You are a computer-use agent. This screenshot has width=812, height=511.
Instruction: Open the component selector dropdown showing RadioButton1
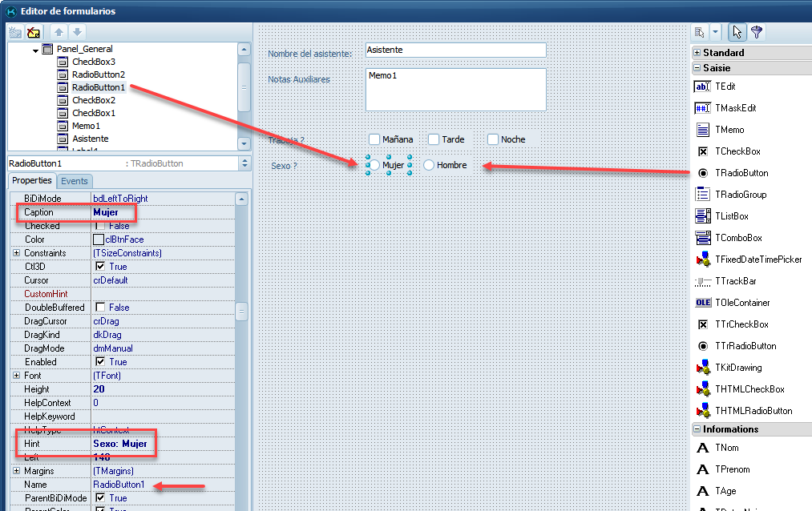244,163
